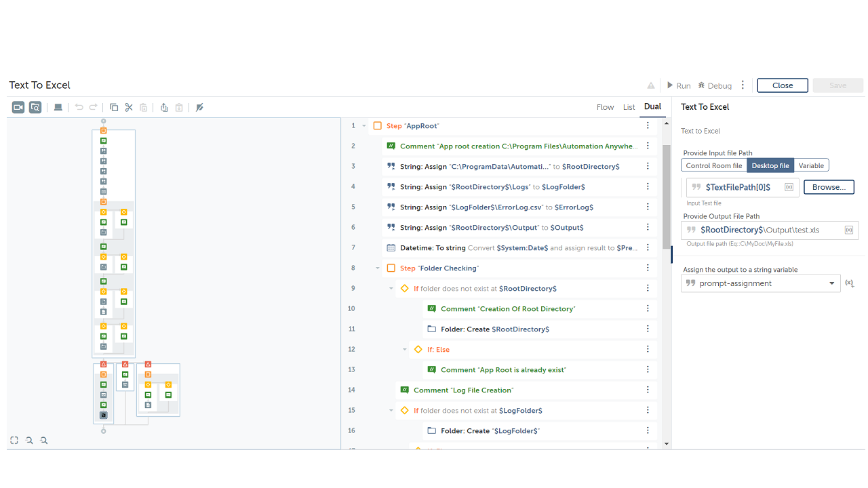868x488 pixels.
Task: Select the Control Room file option
Action: pyautogui.click(x=713, y=165)
